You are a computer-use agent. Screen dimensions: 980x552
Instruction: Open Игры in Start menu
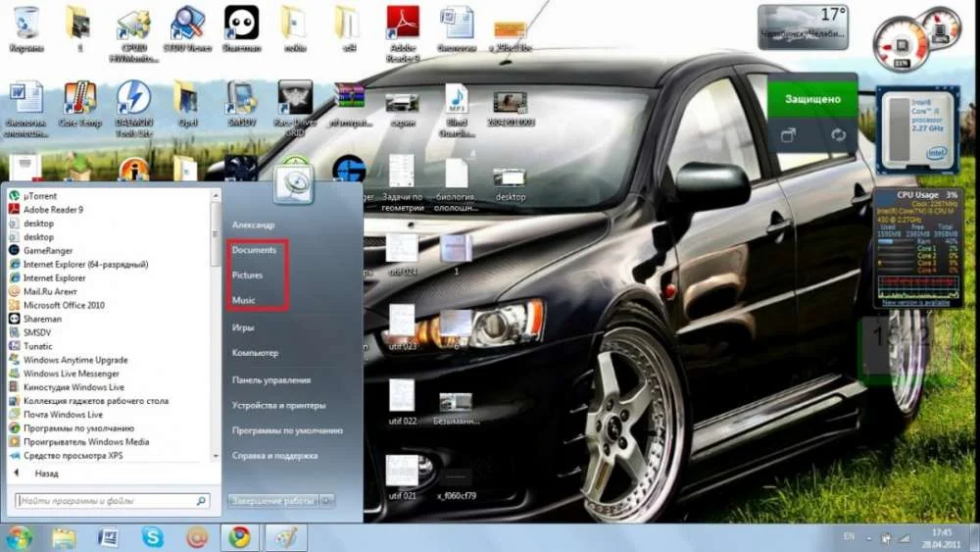(243, 326)
